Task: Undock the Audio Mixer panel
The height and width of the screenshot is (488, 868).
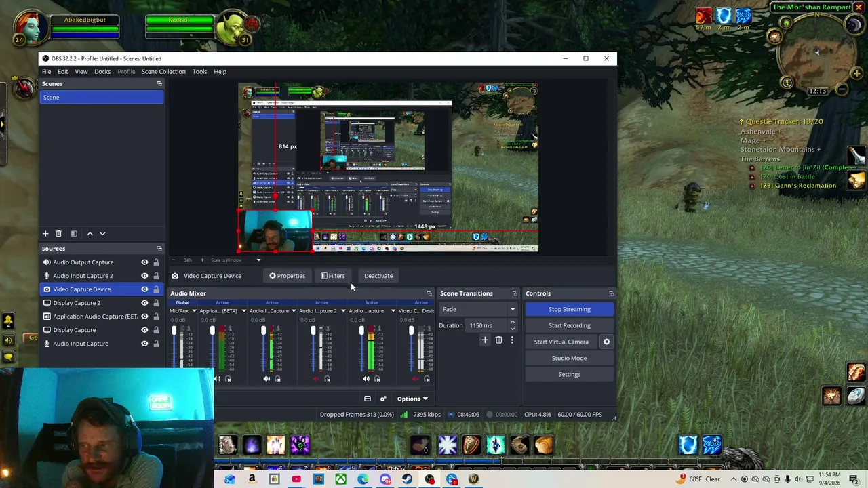Action: pyautogui.click(x=429, y=293)
